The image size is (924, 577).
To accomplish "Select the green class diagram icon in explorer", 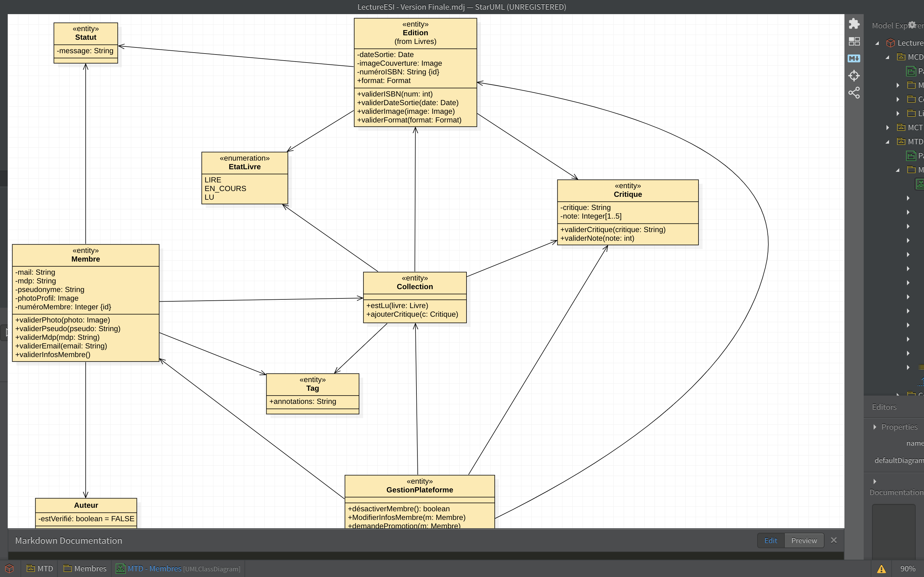I will 920,184.
